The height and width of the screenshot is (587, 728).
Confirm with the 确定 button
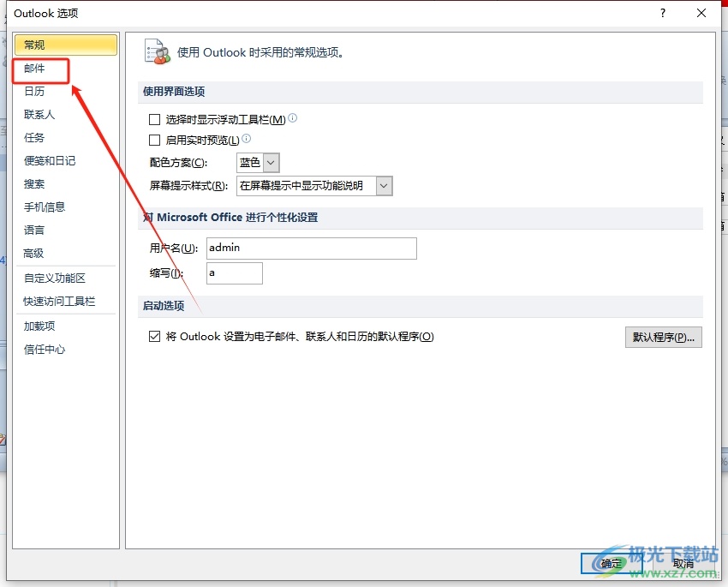tap(611, 564)
